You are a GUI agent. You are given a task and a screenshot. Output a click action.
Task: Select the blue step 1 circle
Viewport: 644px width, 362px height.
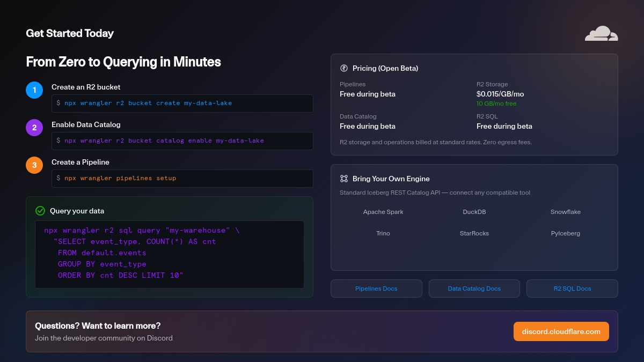click(x=34, y=90)
